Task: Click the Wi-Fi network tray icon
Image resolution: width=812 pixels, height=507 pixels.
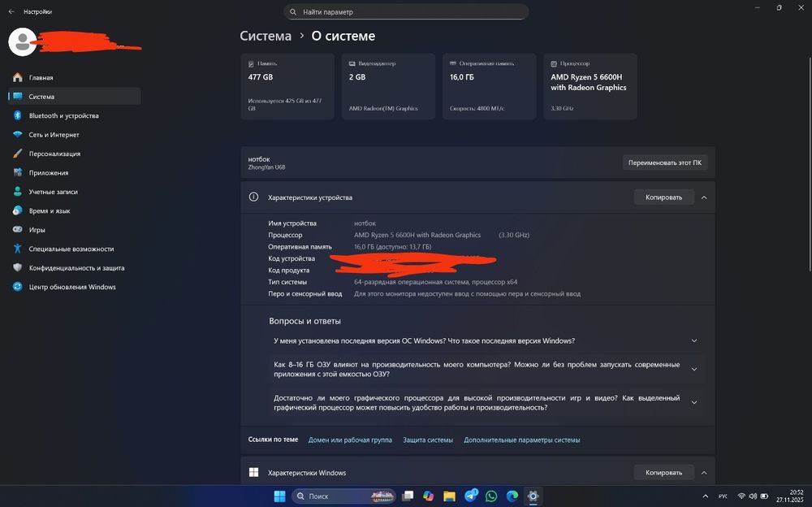Action: point(741,496)
